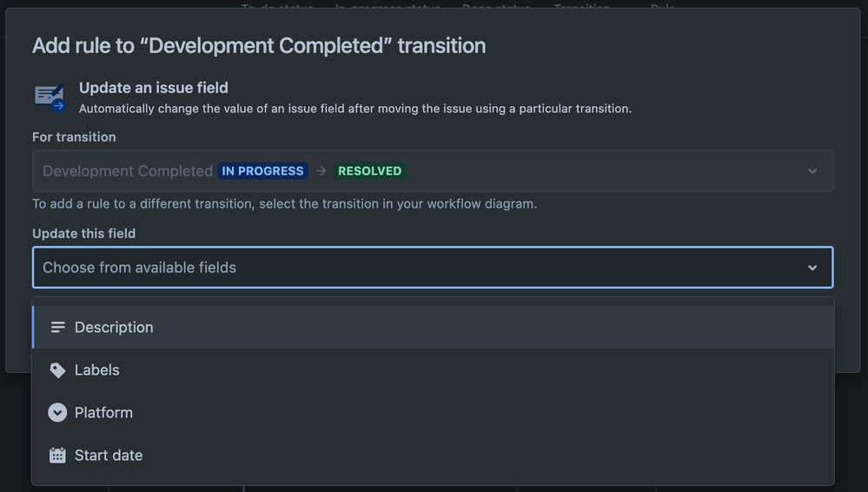Screen dimensions: 868x492
Task: Click the Start date calendar icon
Action: (x=57, y=455)
